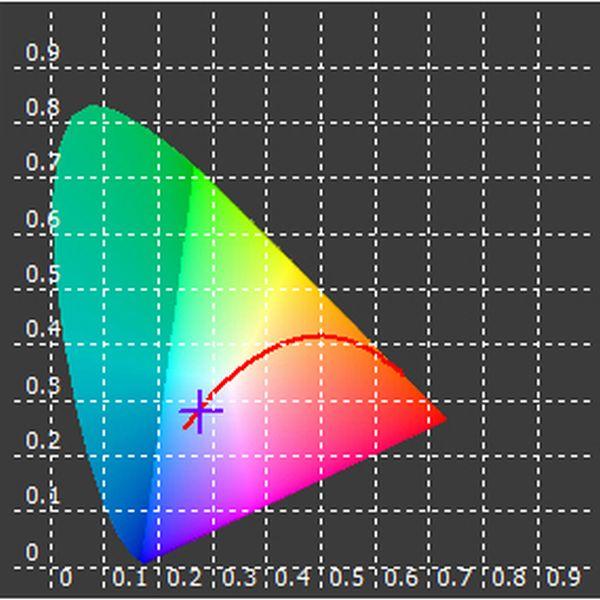Click the x-axis label 0.3
The width and height of the screenshot is (600, 600).
(238, 577)
